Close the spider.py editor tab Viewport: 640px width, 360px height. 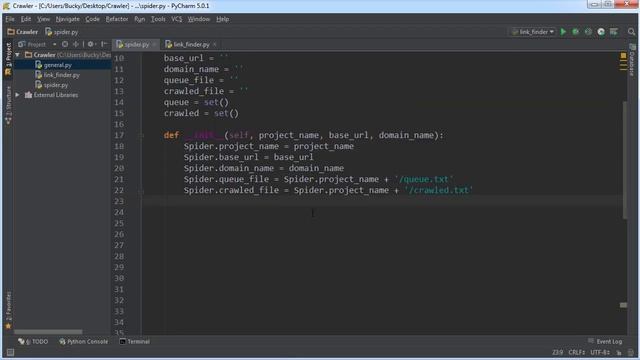coord(154,44)
